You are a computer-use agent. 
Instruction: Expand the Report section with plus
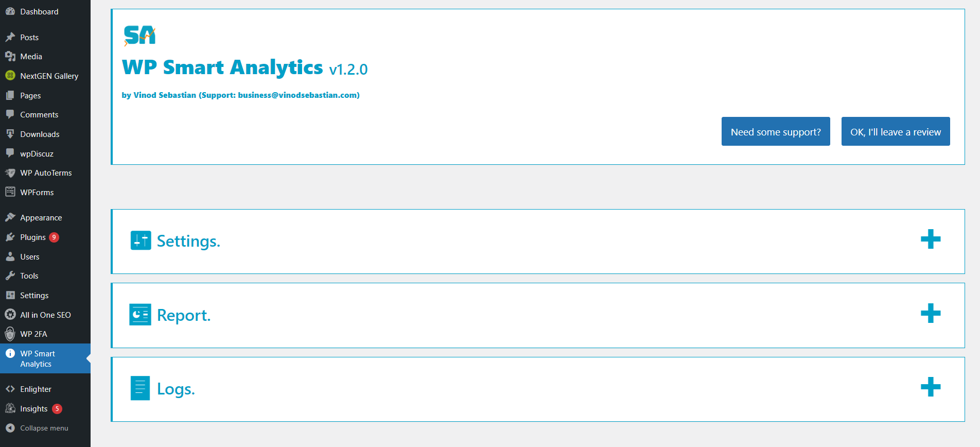click(930, 313)
